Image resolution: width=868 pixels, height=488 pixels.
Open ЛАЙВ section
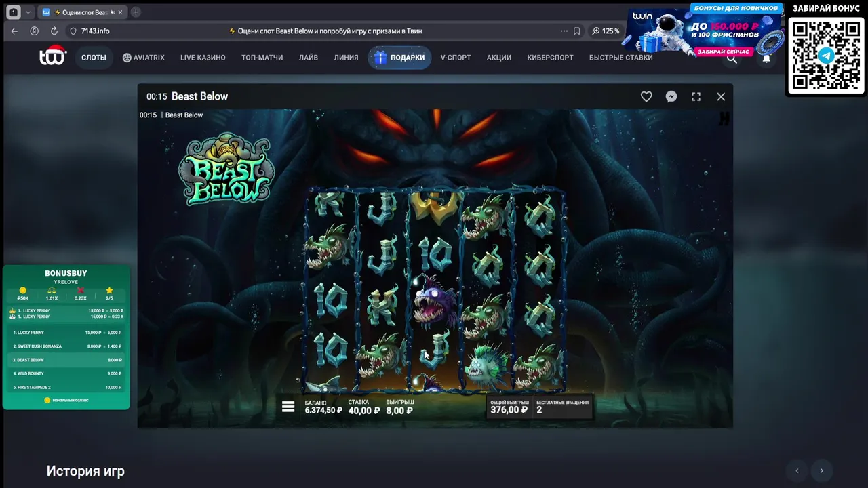click(309, 58)
